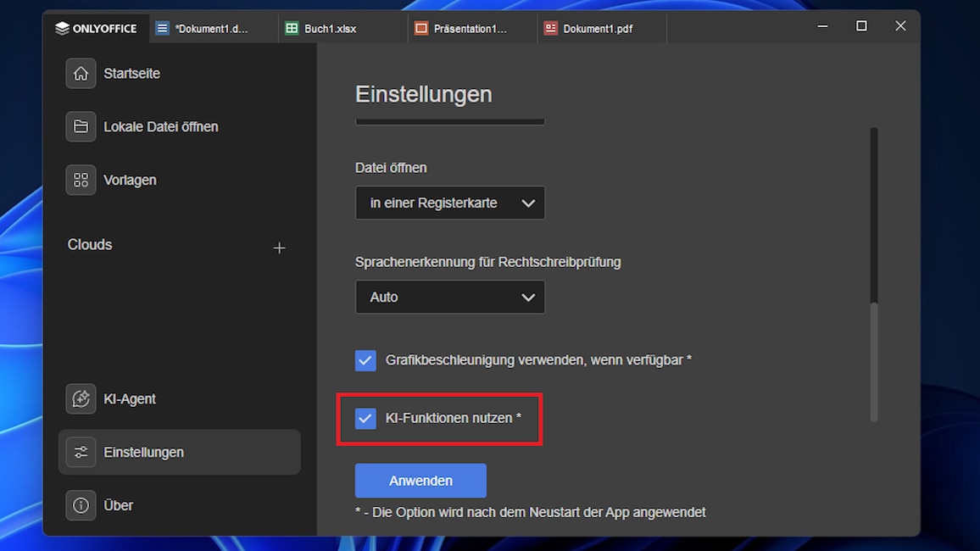Switch to the Dokument1.pdf tab

[602, 29]
